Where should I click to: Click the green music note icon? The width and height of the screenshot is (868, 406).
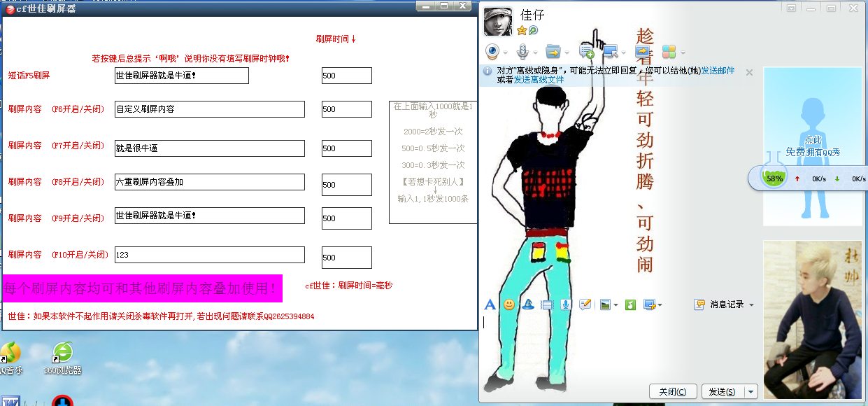630,304
